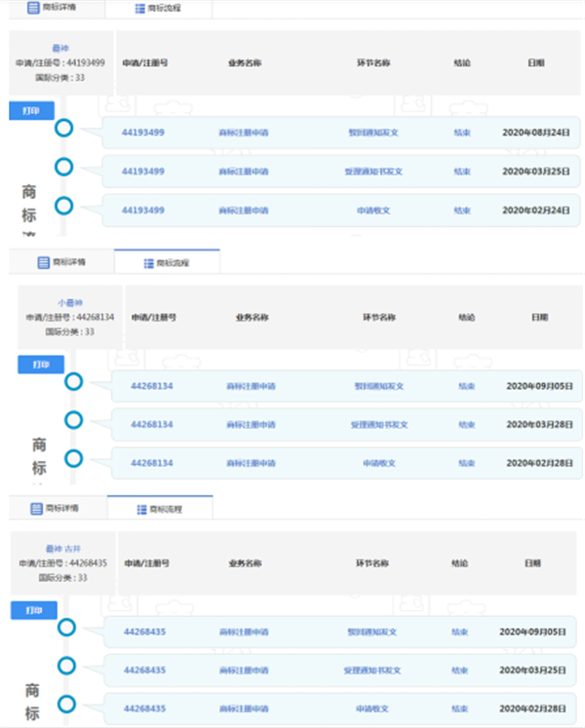
Task: Open the 商标详情 tab in the 44268435 panel
Action: [55, 508]
